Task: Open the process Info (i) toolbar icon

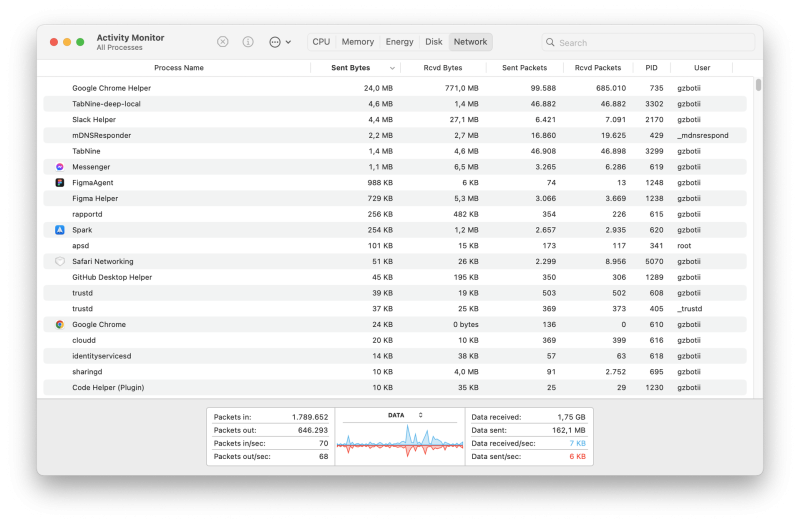Action: pyautogui.click(x=248, y=42)
